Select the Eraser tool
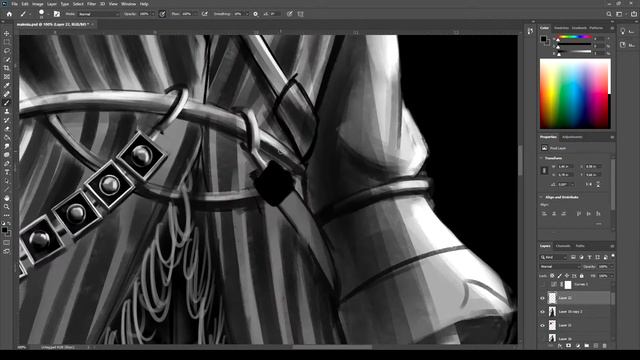 (x=7, y=129)
